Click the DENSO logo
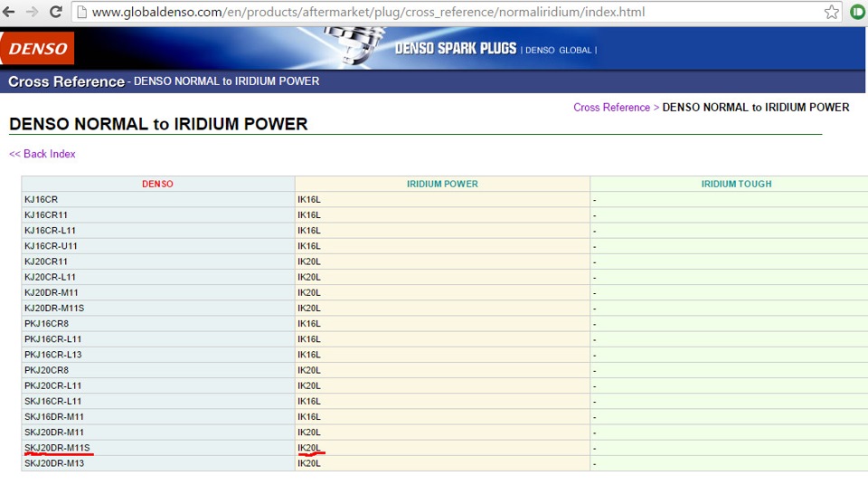Screen dimensions: 868x504 click(37, 48)
